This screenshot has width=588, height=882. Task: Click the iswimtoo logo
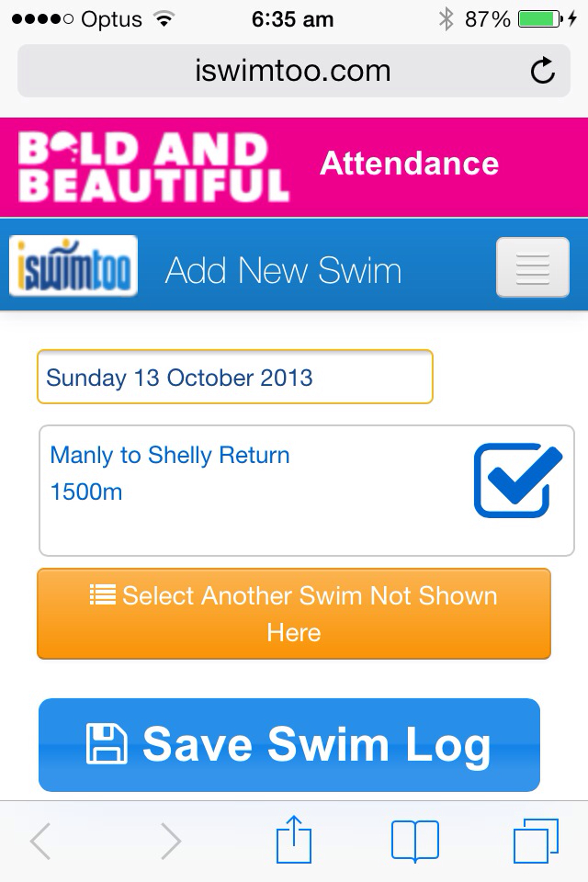[73, 266]
